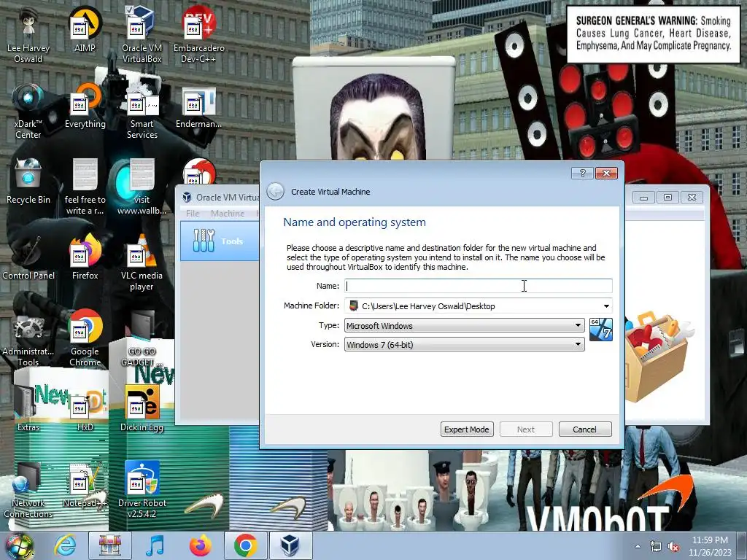The height and width of the screenshot is (560, 747).
Task: Click the back arrow in Create Virtual Machine
Action: (x=275, y=192)
